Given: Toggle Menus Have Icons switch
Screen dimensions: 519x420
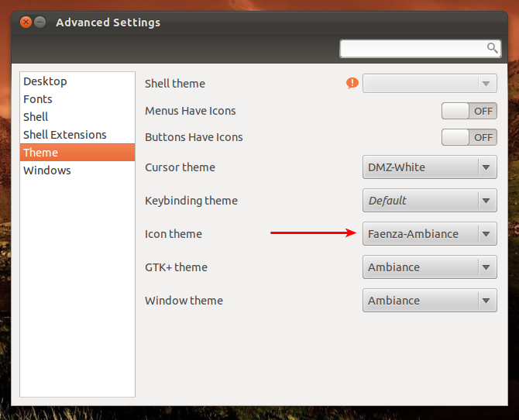Looking at the screenshot, I should pyautogui.click(x=469, y=111).
